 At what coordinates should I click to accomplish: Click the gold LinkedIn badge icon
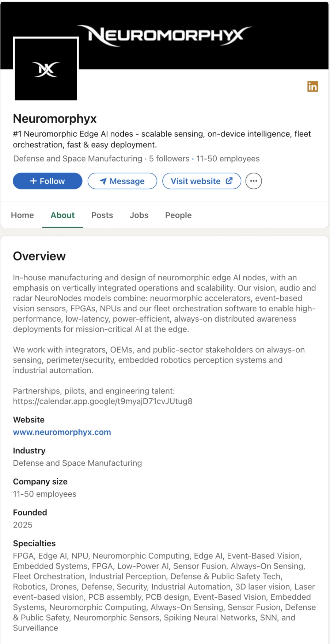(x=312, y=87)
